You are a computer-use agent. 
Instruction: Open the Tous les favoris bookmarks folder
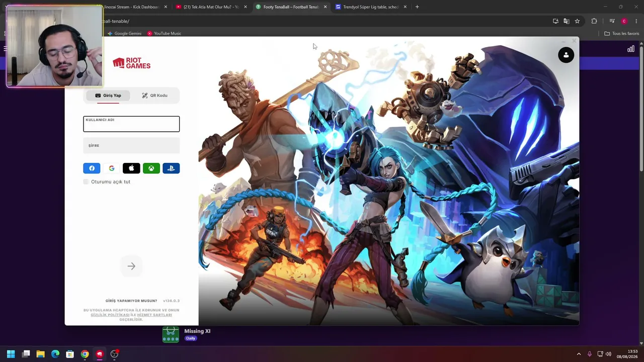click(x=622, y=34)
